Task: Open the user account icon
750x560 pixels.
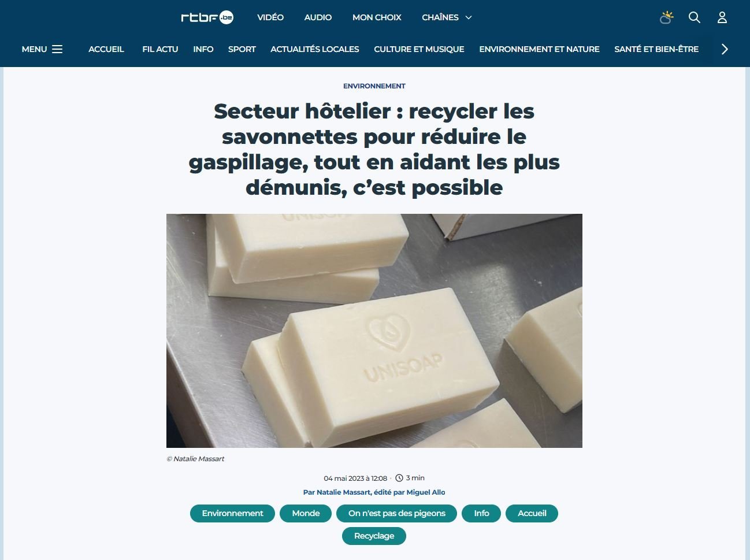Action: pos(722,17)
